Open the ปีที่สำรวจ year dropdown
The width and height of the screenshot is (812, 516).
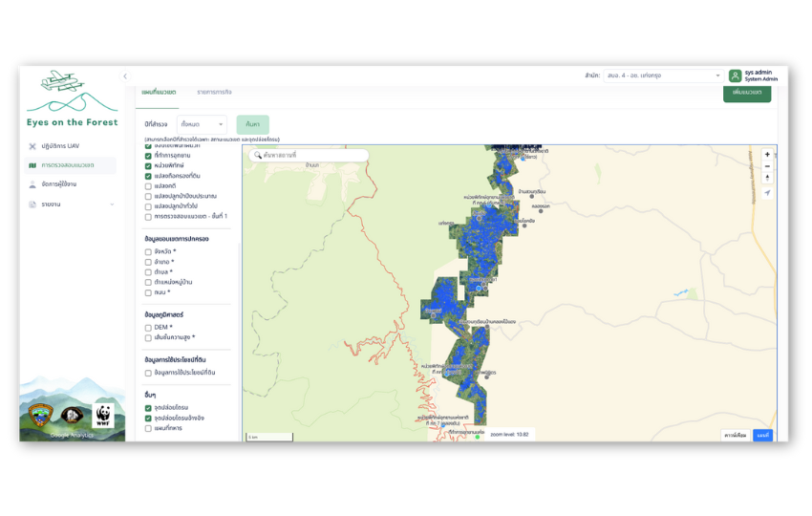pos(202,124)
